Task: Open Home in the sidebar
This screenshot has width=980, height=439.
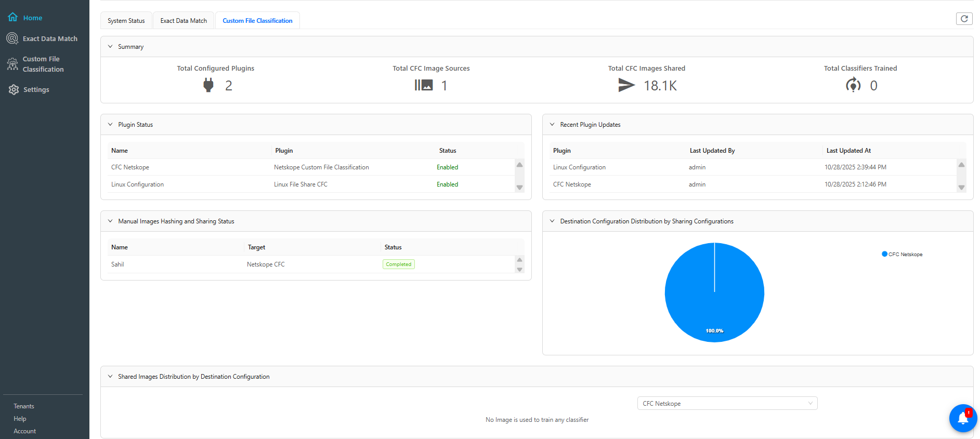Action: point(33,18)
